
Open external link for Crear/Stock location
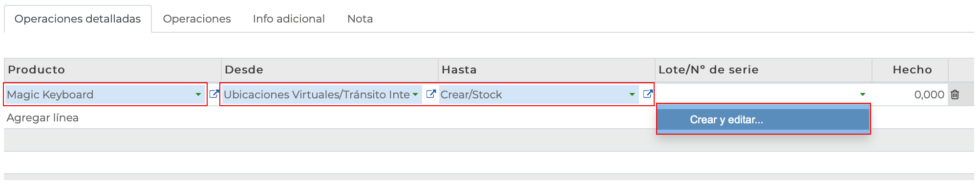pos(648,94)
